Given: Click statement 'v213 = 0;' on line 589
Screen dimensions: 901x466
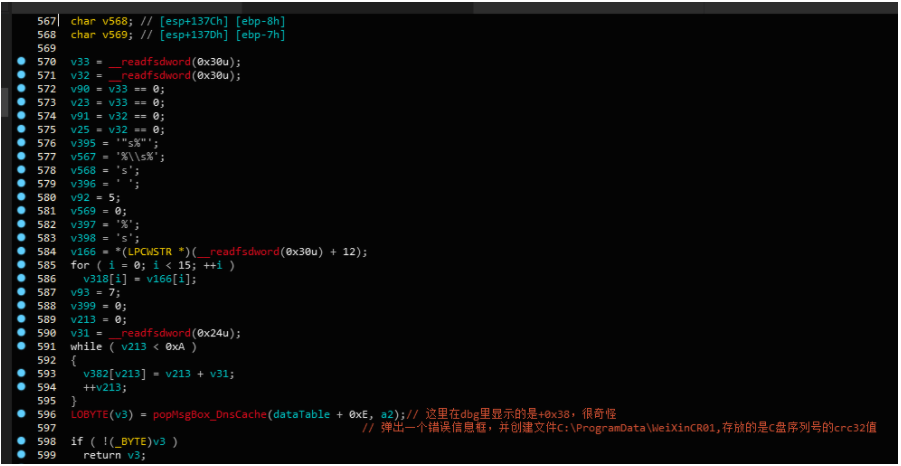Looking at the screenshot, I should 99,319.
